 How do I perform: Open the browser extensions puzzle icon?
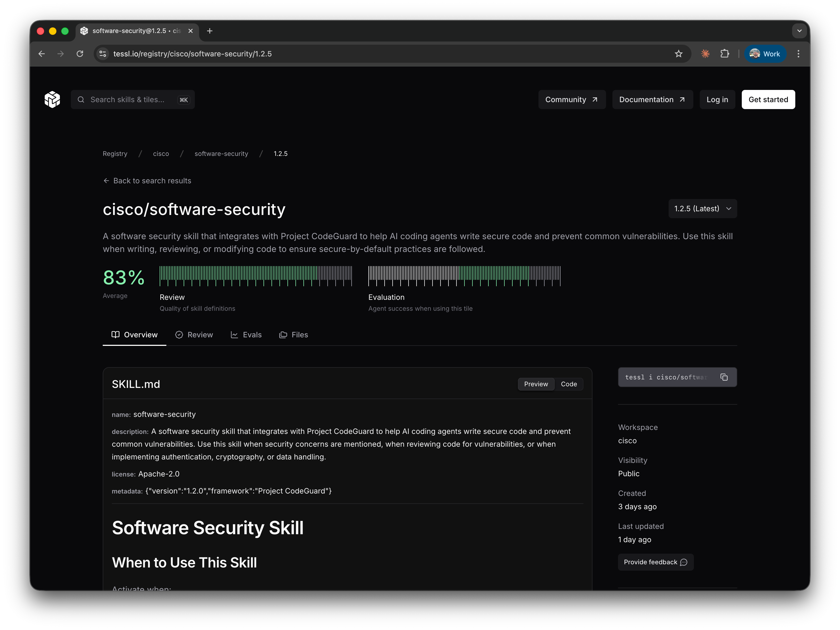coord(724,54)
